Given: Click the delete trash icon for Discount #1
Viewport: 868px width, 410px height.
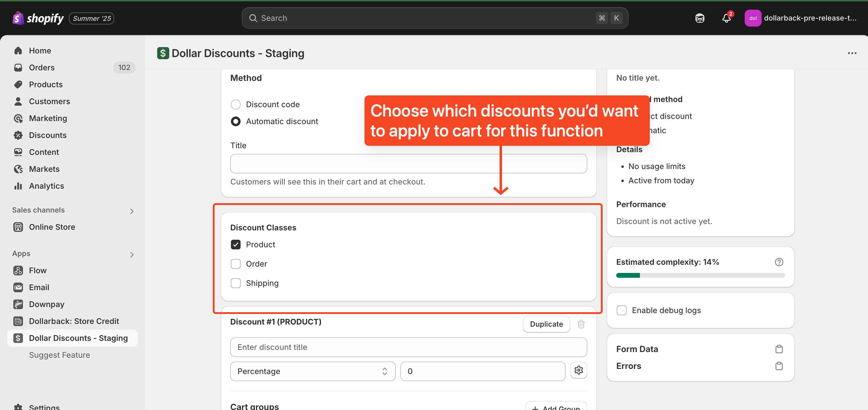Looking at the screenshot, I should (x=581, y=324).
